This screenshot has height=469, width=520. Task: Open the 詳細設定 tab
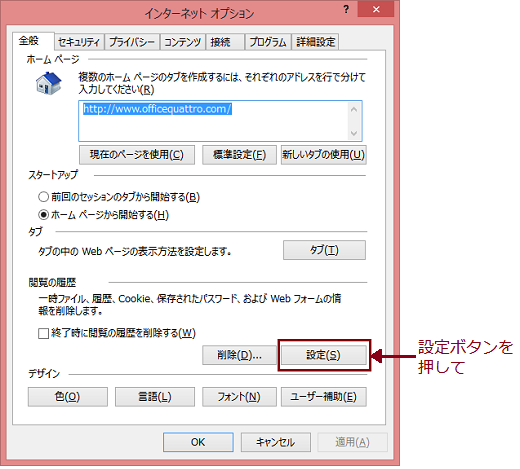click(316, 42)
